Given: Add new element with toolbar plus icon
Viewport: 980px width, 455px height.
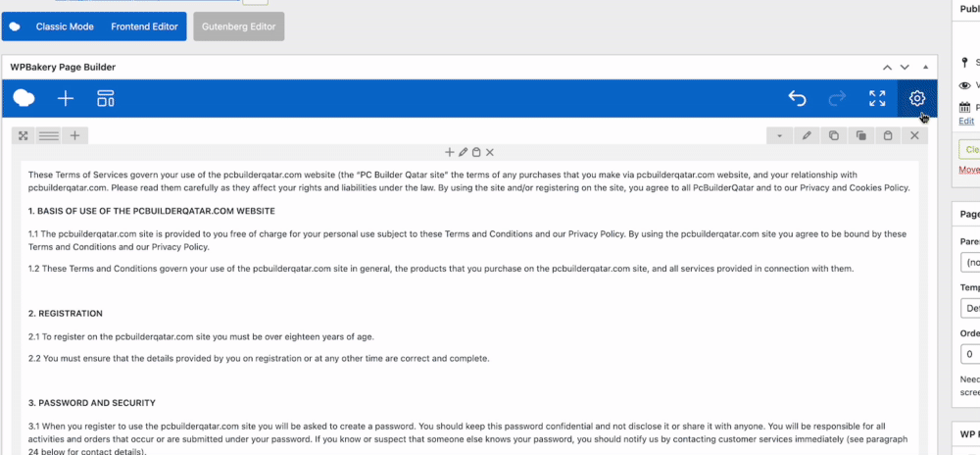Looking at the screenshot, I should tap(66, 98).
